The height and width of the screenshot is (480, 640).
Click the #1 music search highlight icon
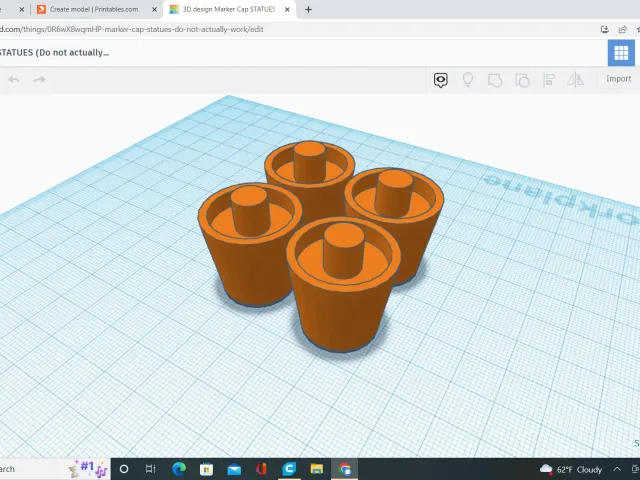88,469
